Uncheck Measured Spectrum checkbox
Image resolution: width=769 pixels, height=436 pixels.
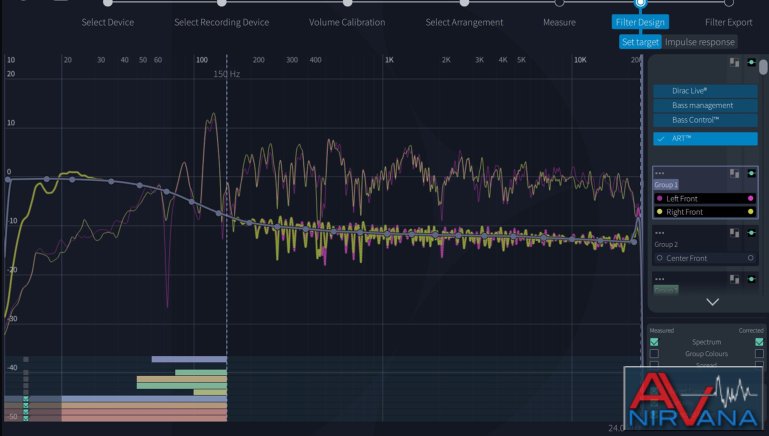tap(654, 342)
